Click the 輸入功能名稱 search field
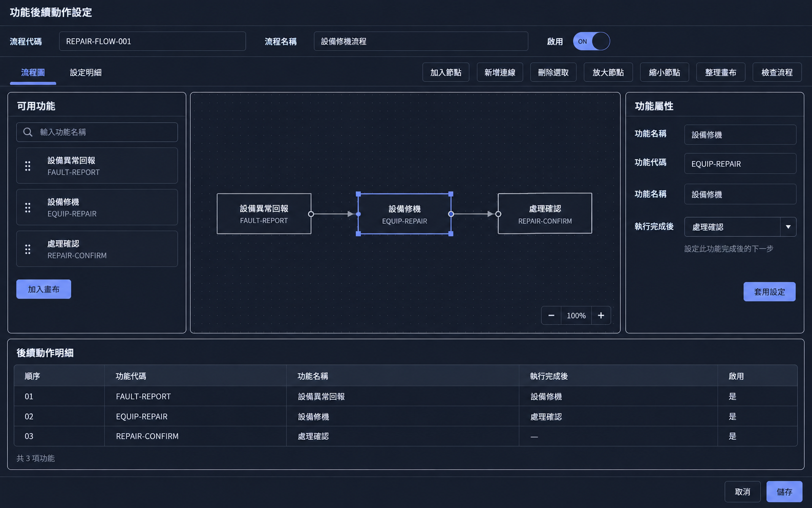812x508 pixels. (97, 132)
